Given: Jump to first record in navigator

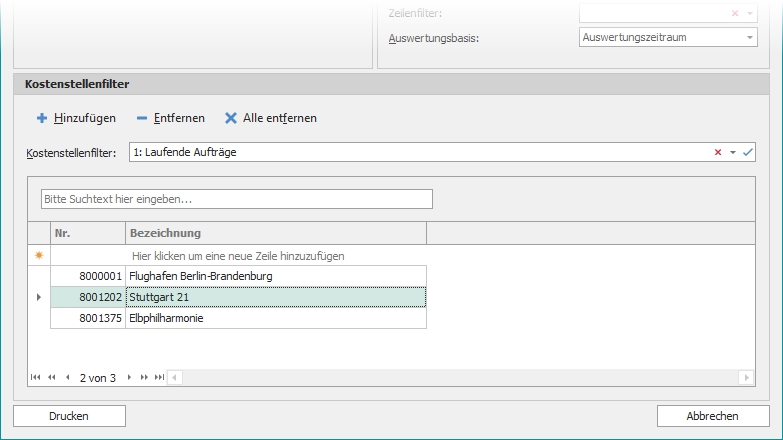Looking at the screenshot, I should point(36,377).
